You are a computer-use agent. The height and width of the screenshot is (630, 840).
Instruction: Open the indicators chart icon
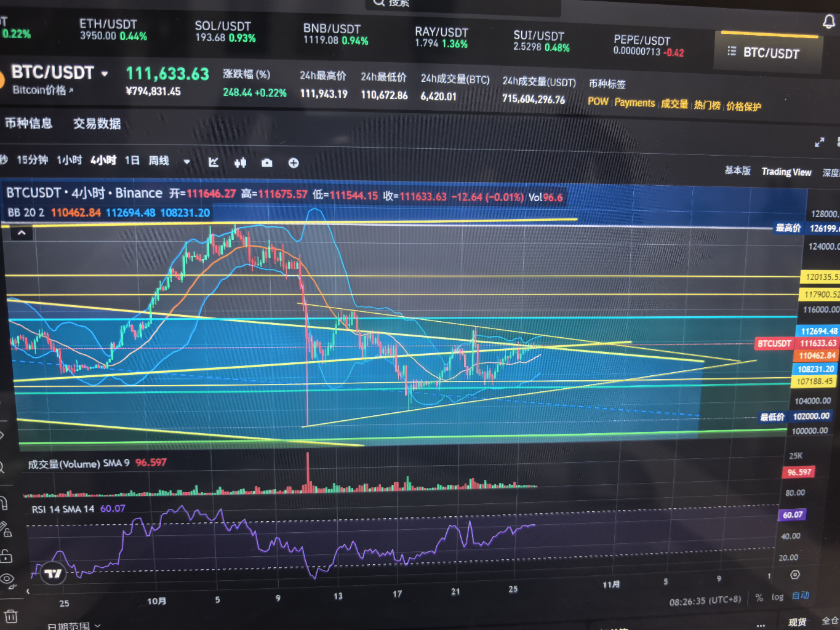[214, 162]
